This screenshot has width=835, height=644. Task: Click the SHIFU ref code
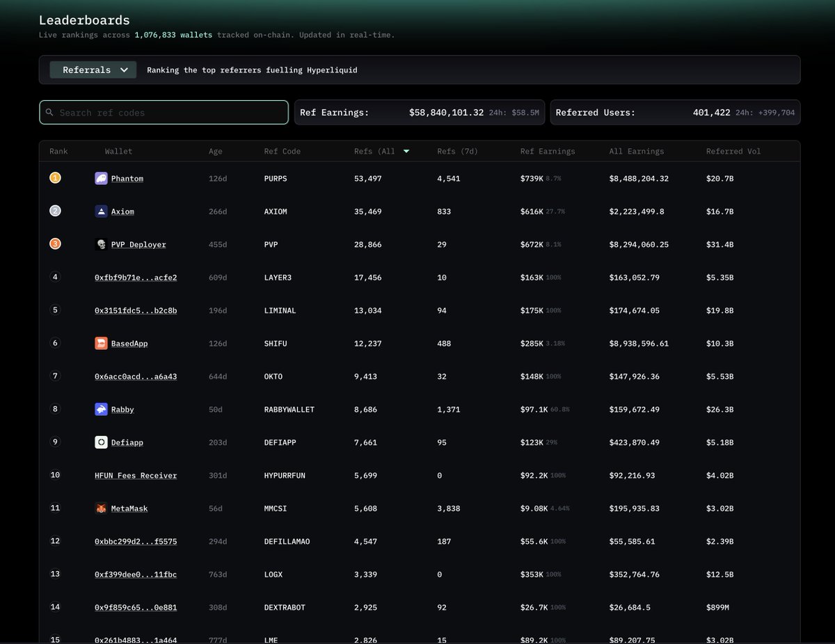276,344
